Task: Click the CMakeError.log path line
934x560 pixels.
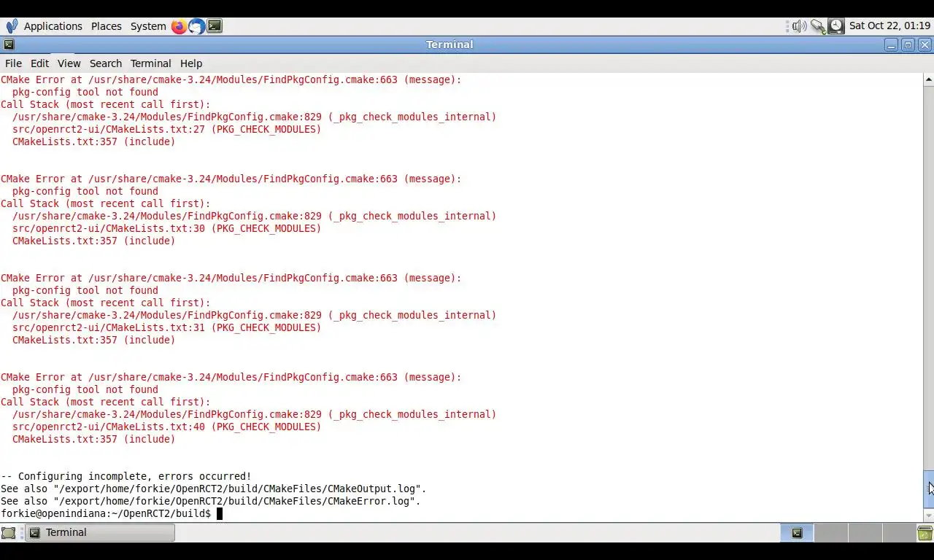Action: (211, 501)
